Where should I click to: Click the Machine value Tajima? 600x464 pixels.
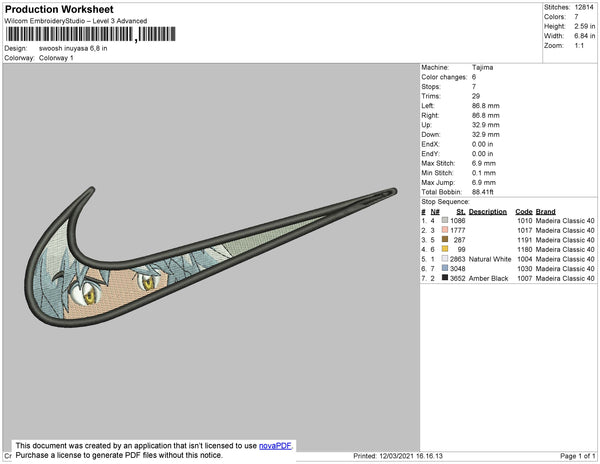click(483, 67)
